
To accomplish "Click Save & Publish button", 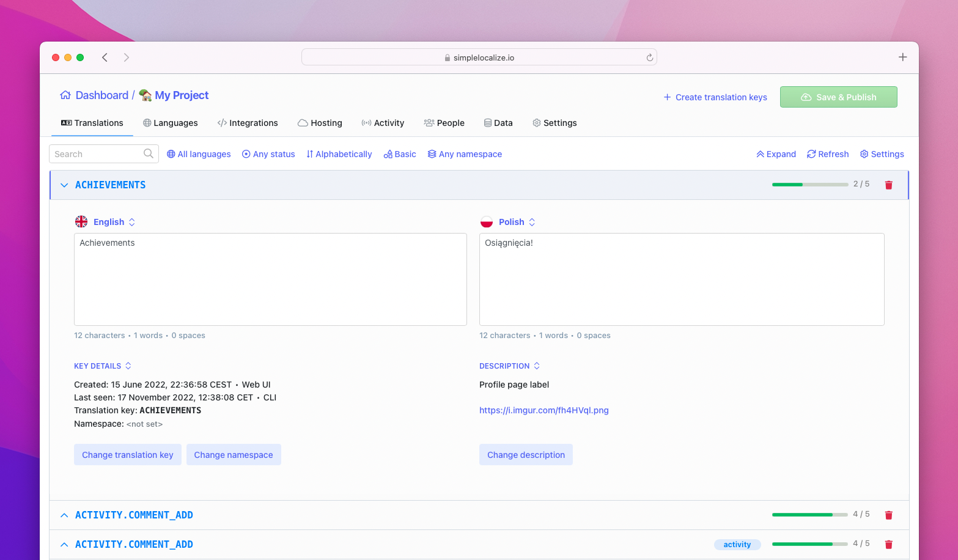I will 839,97.
